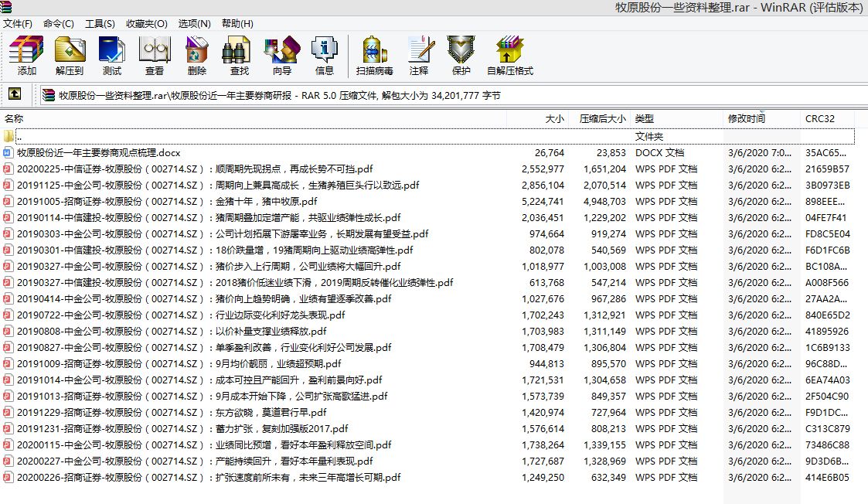Sort by the CRC32 column header
Image resolution: width=868 pixels, height=504 pixels.
click(827, 118)
